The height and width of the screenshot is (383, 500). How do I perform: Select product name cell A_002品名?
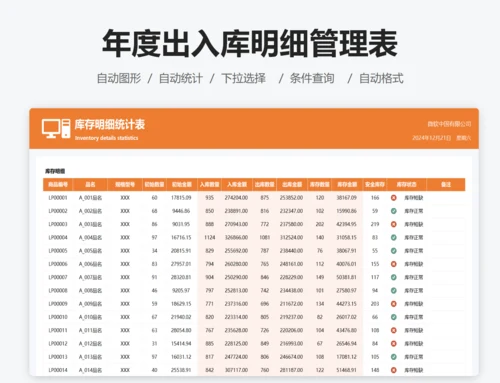[90, 211]
